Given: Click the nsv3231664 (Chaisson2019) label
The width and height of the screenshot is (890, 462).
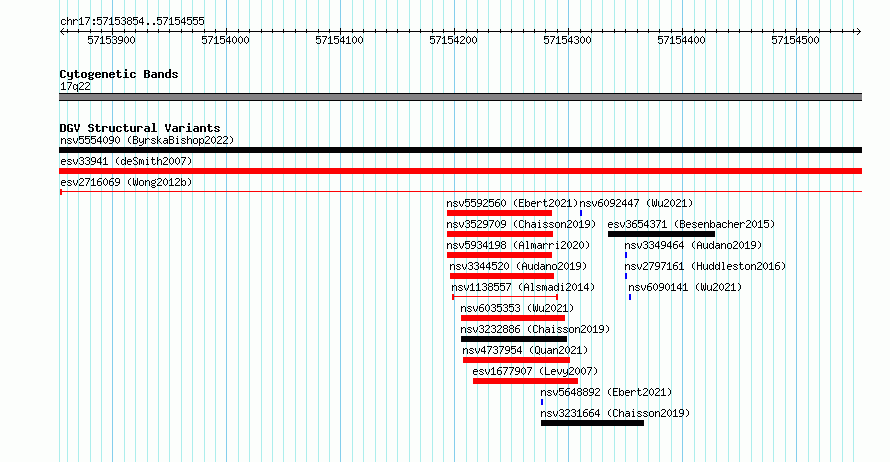Looking at the screenshot, I should tap(615, 413).
